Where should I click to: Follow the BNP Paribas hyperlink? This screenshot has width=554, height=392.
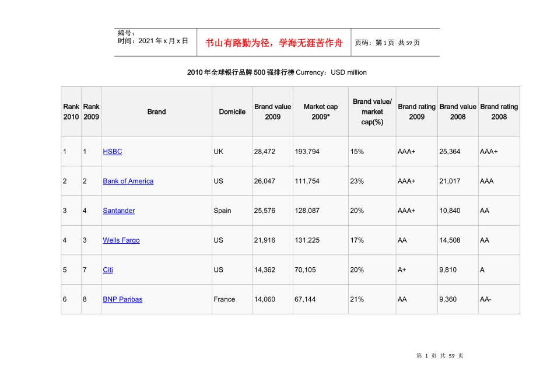point(122,299)
